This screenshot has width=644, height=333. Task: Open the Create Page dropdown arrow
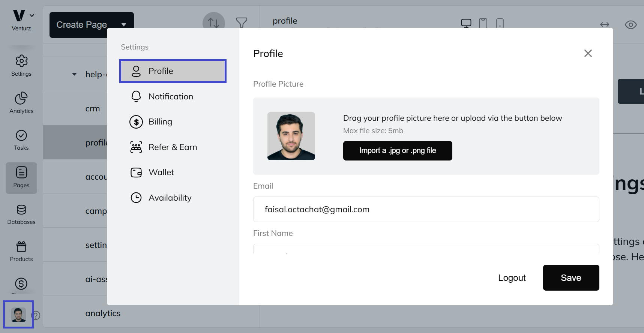[x=124, y=25]
